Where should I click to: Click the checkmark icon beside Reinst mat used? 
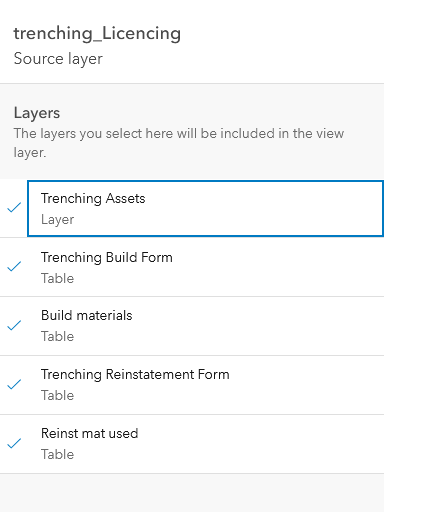click(14, 443)
